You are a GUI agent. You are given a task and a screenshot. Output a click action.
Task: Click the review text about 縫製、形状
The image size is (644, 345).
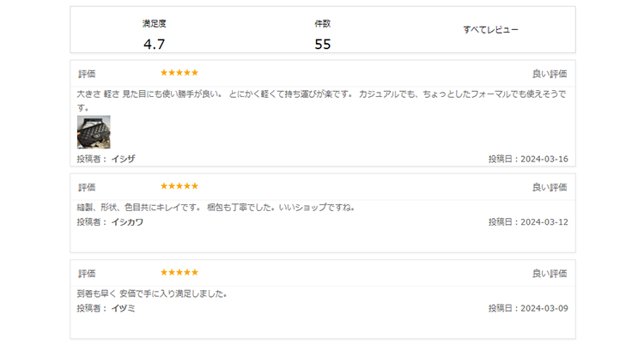coord(216,208)
